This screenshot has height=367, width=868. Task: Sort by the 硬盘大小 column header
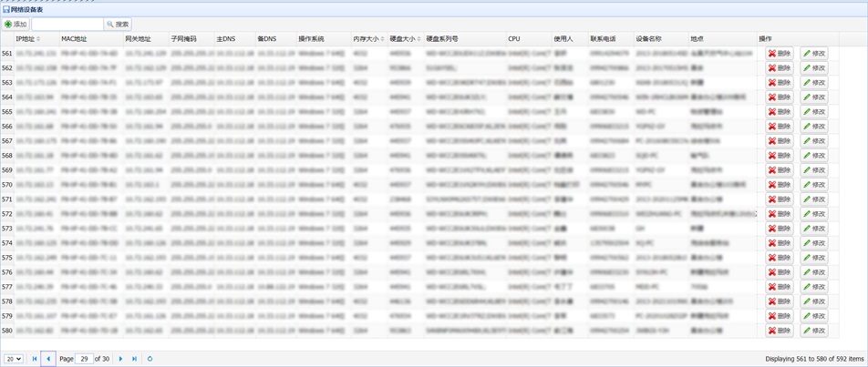point(405,39)
